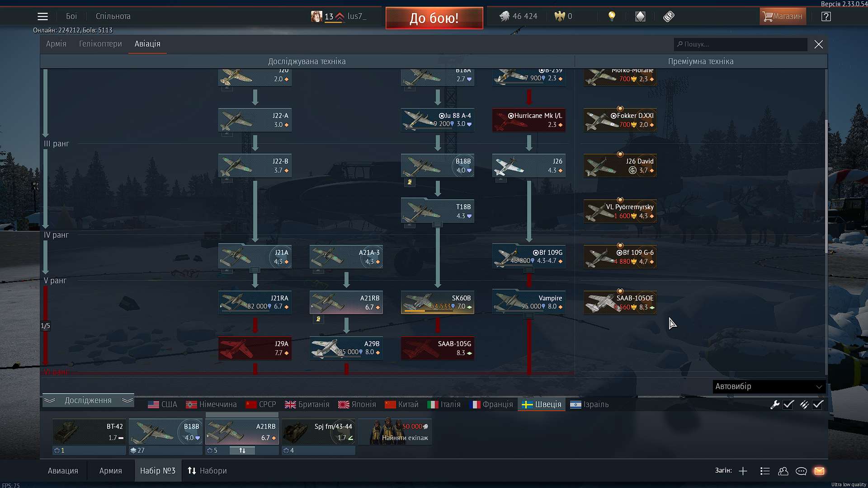
Task: Expand the vehicle group marker below T18B
Action: pyautogui.click(x=437, y=225)
